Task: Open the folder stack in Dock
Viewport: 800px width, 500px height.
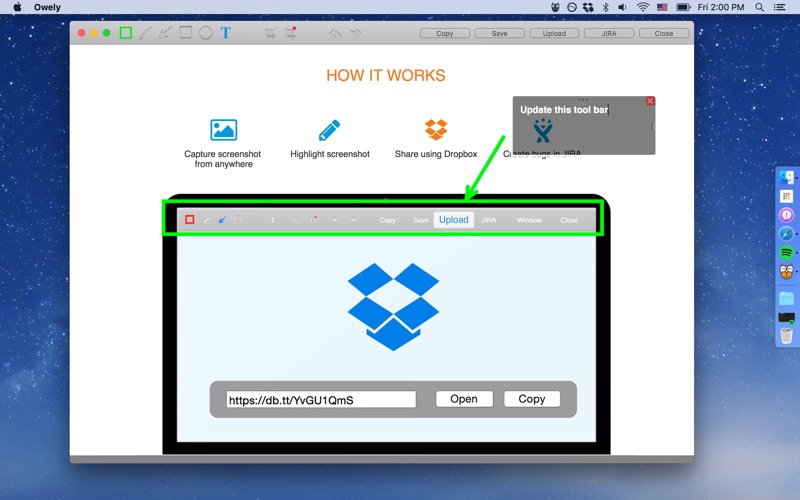Action: [x=786, y=298]
